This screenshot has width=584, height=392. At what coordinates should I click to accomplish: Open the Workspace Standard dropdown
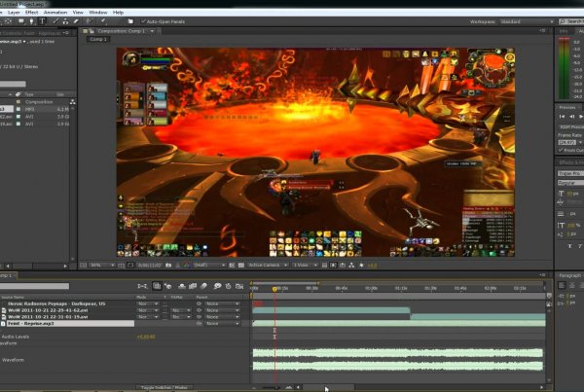527,21
